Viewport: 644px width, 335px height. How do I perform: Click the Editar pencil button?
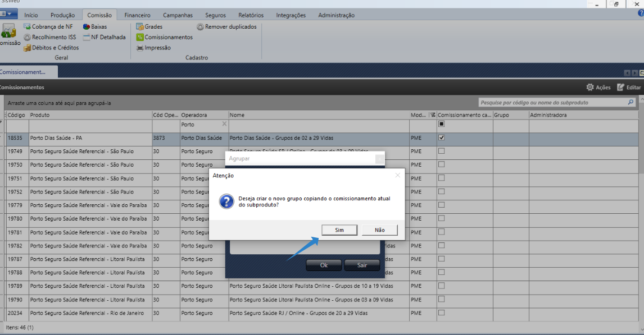tap(628, 88)
